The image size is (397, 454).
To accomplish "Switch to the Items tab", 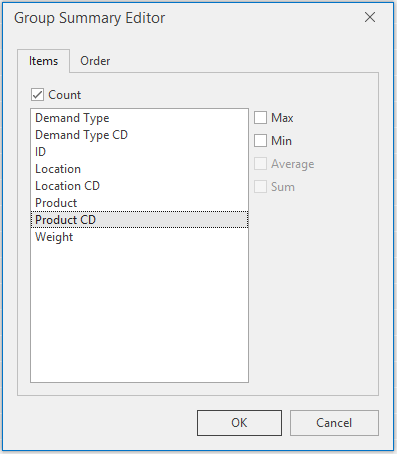I will pos(43,61).
